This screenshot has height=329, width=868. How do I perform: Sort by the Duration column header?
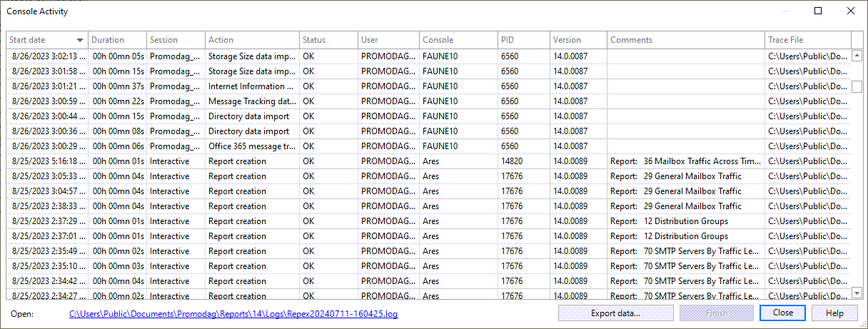[108, 40]
